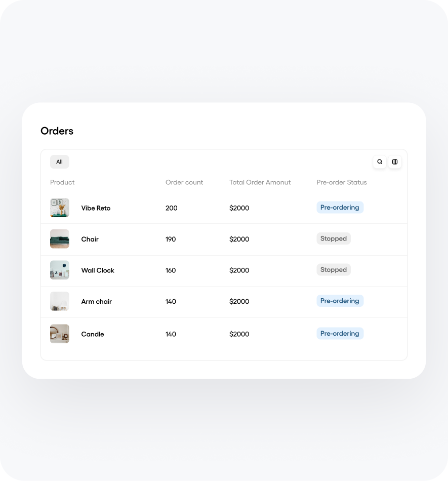Select the Candle product name
The image size is (448, 481).
[x=93, y=334]
